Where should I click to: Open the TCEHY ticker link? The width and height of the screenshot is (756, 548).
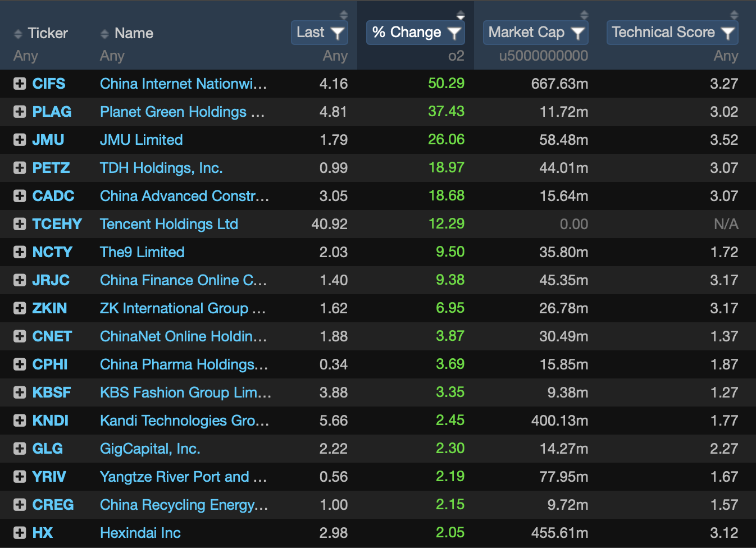(x=57, y=224)
